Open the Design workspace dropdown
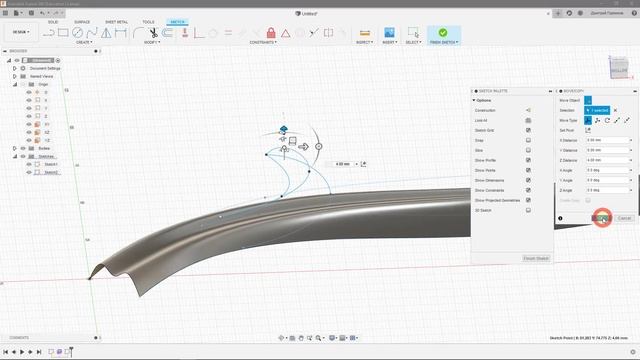 (21, 32)
